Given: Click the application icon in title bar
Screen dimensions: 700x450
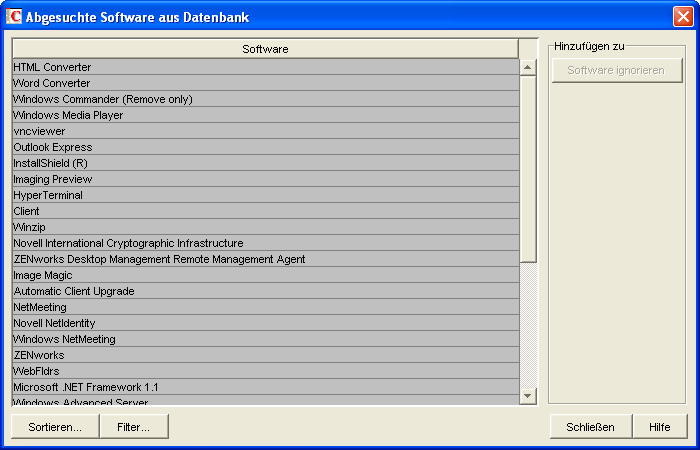Looking at the screenshot, I should (14, 17).
